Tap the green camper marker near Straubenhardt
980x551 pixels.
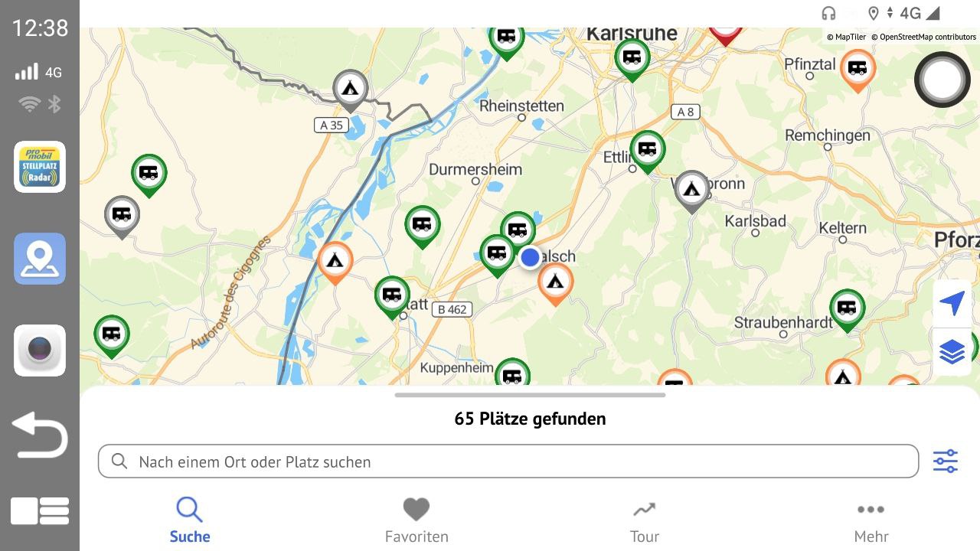tap(847, 308)
